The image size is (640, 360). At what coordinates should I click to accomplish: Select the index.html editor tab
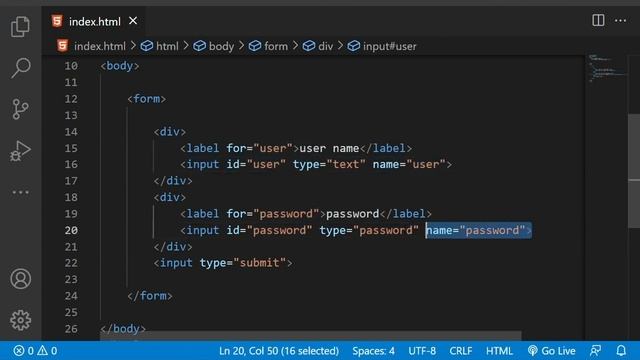[x=93, y=21]
